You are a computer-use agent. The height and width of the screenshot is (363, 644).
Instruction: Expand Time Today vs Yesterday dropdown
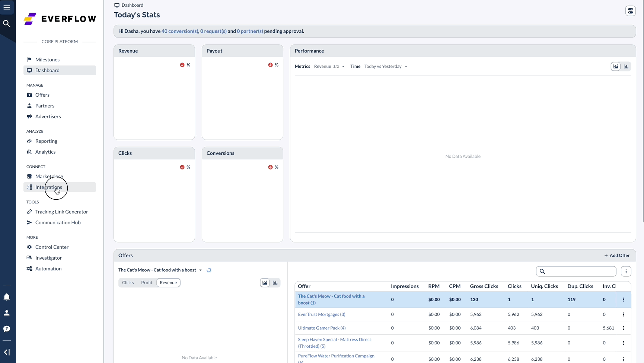tap(386, 67)
